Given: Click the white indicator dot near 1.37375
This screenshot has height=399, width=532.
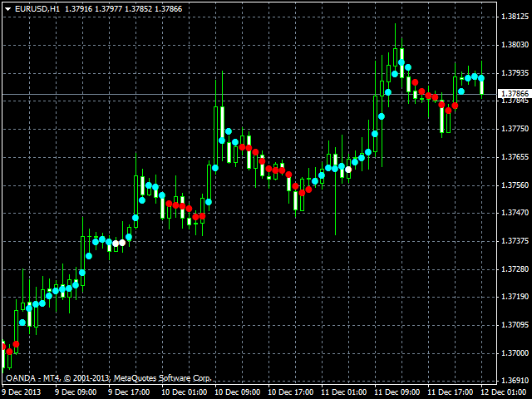Looking at the screenshot, I should [121, 243].
